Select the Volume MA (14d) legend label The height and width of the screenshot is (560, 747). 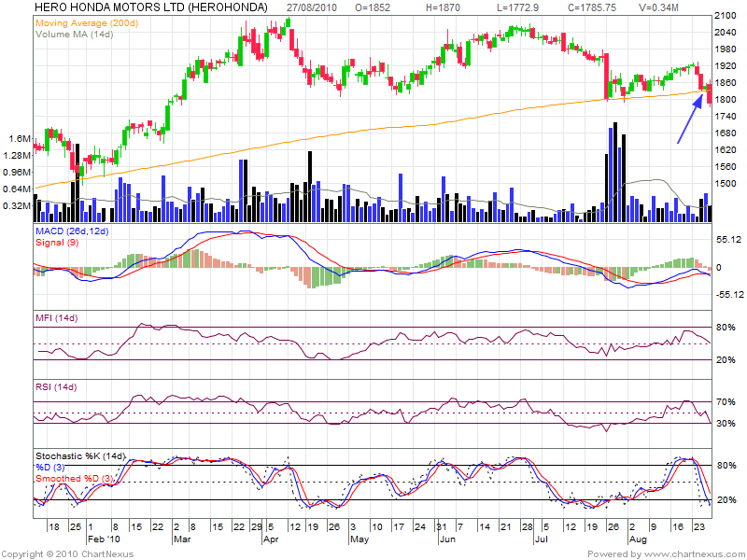73,33
